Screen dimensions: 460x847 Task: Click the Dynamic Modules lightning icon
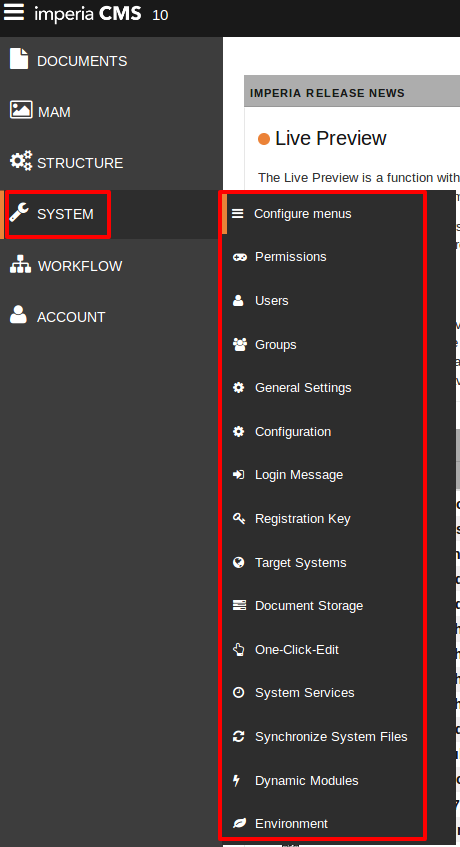pos(236,781)
